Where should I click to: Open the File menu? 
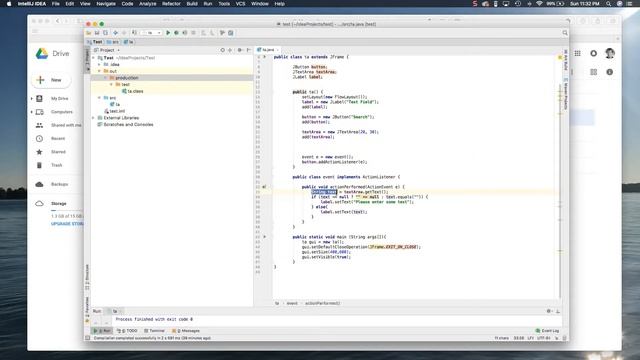point(56,4)
